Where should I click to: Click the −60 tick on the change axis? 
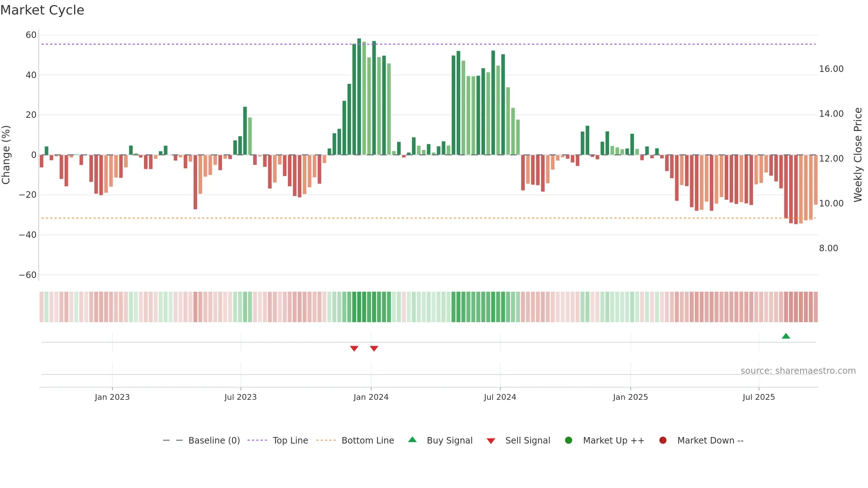28,275
